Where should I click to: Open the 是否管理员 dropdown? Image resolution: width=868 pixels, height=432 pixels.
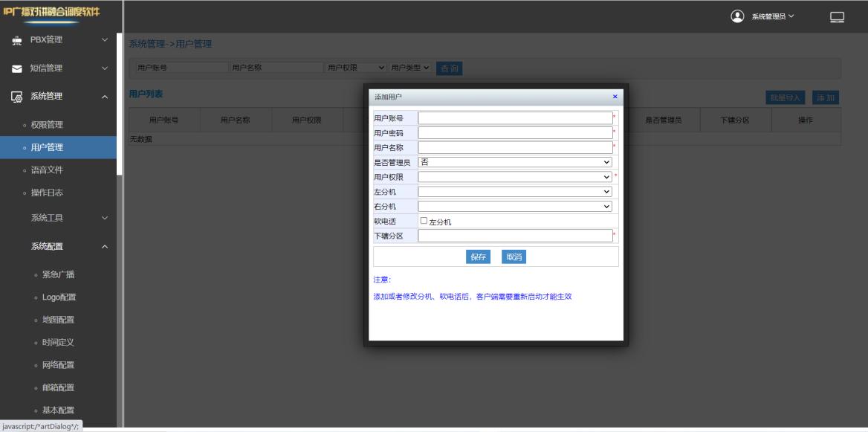[x=515, y=162]
